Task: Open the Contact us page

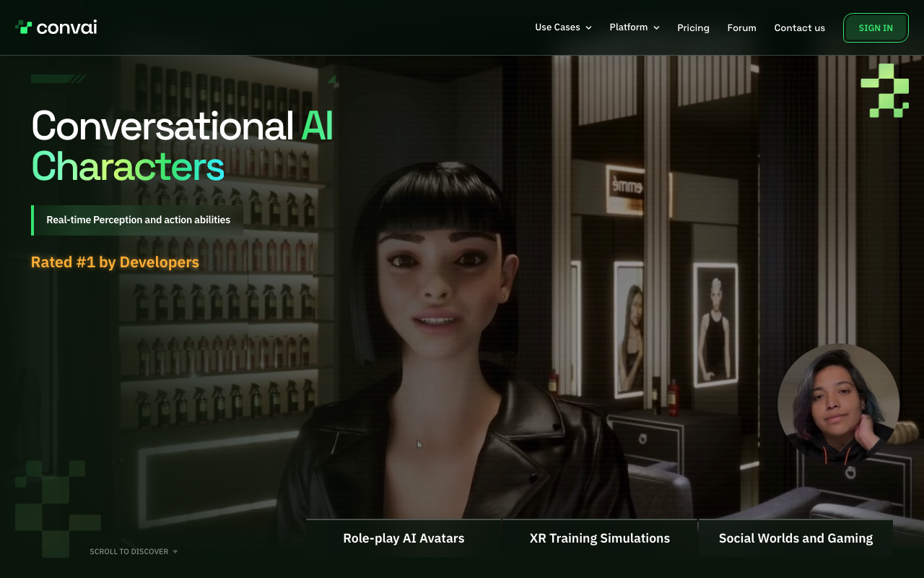Action: coord(799,28)
